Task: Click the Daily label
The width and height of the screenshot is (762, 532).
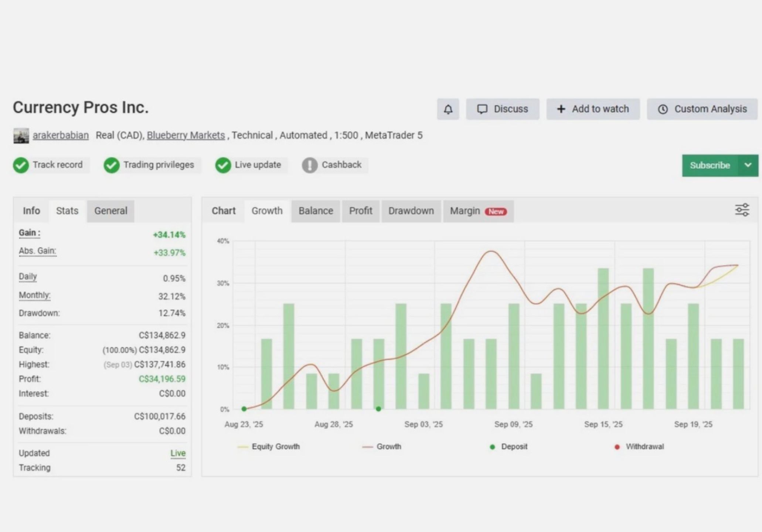Action: [28, 277]
